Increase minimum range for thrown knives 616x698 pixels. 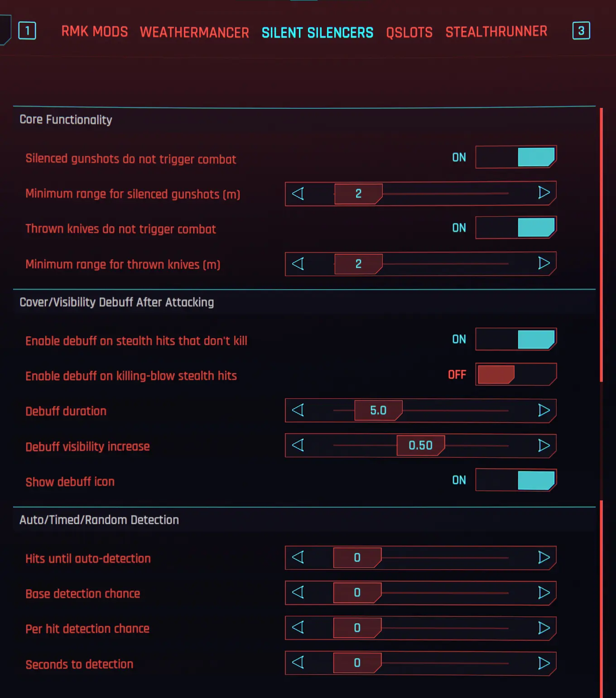544,263
